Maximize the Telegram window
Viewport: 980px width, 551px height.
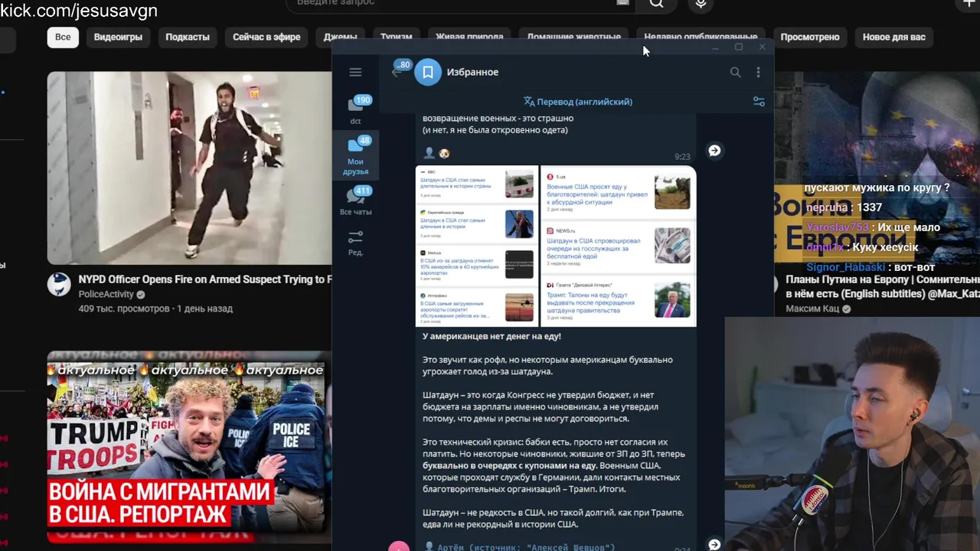(x=739, y=47)
